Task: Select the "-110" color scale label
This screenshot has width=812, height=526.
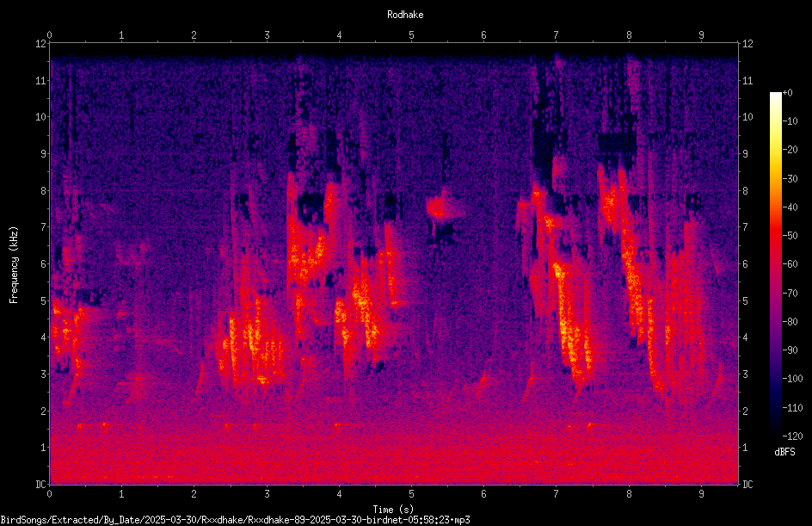Action: point(792,408)
